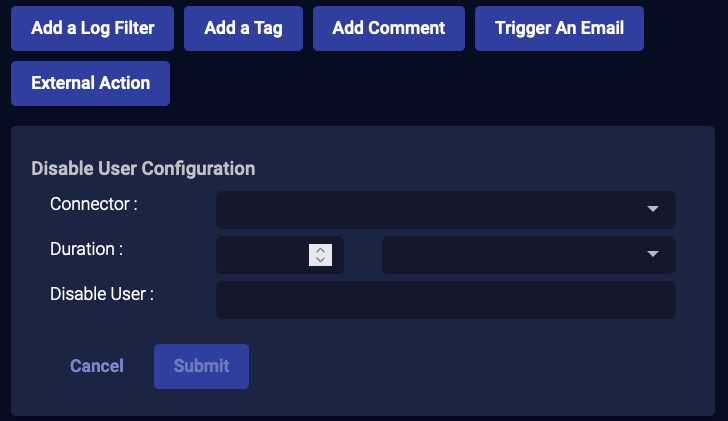Screen dimensions: 728x421
Task: Click the Disable User text field
Action: click(445, 300)
